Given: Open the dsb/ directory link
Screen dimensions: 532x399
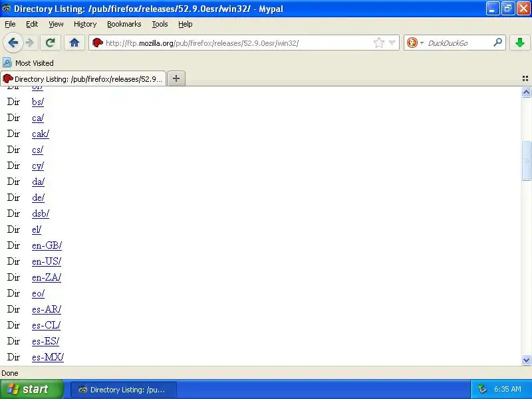Looking at the screenshot, I should point(41,213).
